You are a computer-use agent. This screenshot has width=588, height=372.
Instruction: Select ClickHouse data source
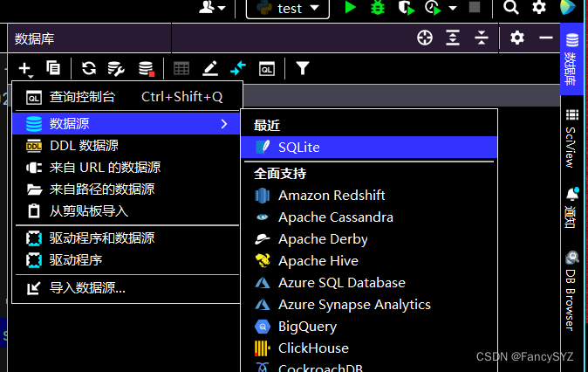click(369, 348)
